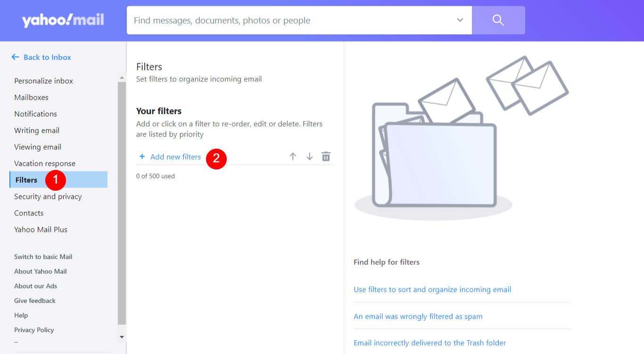Click Switch to basic Mail
The image size is (644, 354).
coord(43,257)
